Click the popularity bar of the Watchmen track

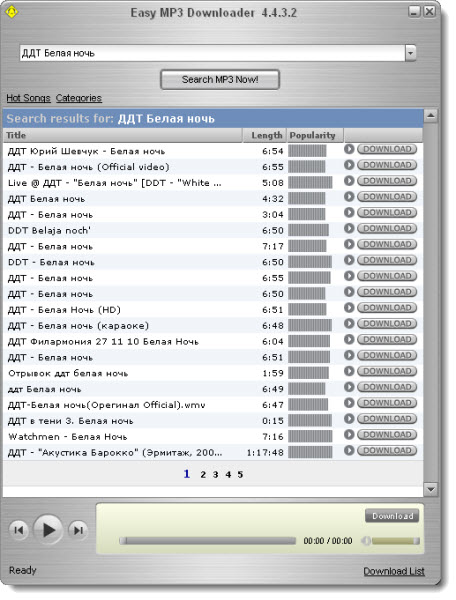pos(310,437)
